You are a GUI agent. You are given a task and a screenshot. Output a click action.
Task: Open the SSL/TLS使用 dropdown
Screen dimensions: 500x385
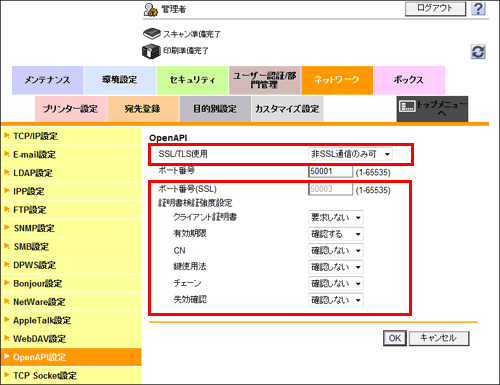[x=350, y=154]
